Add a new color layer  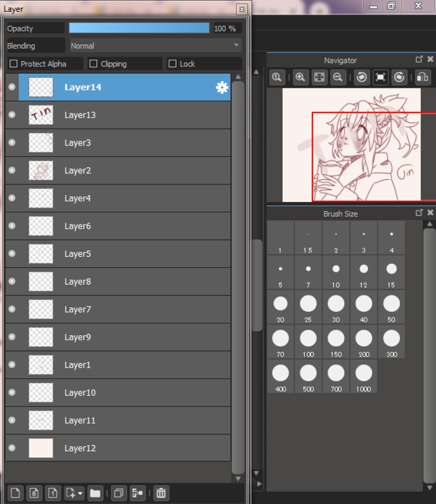pos(15,493)
